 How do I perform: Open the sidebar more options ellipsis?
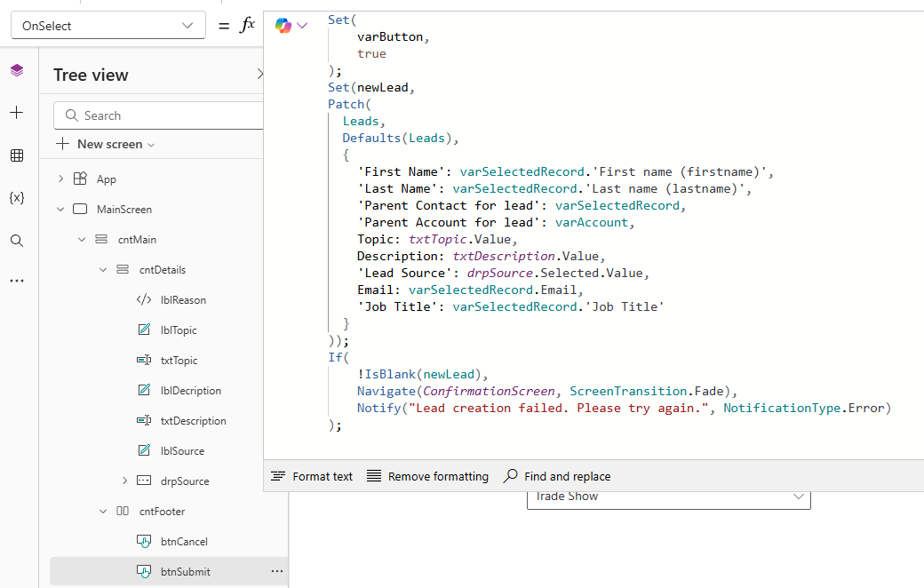click(17, 281)
